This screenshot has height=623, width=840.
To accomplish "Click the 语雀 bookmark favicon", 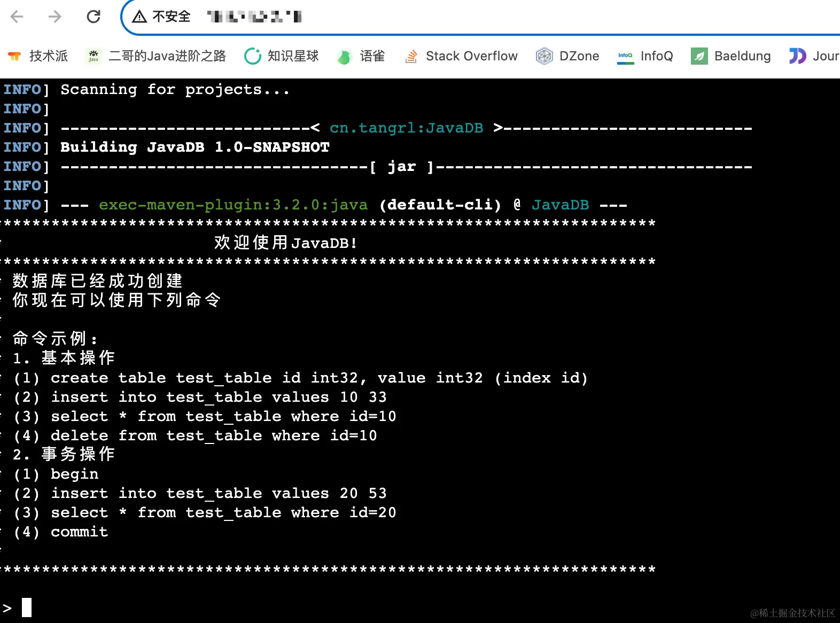I will tap(344, 57).
